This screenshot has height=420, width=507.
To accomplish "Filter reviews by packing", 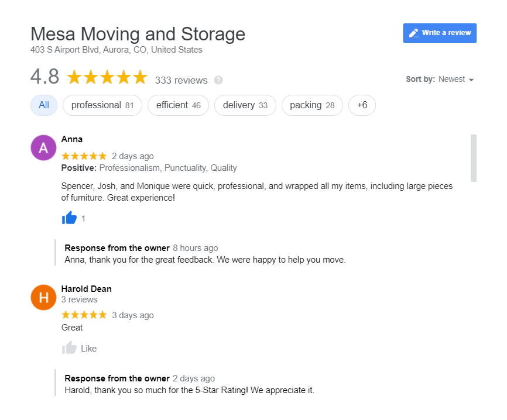I will click(x=312, y=105).
